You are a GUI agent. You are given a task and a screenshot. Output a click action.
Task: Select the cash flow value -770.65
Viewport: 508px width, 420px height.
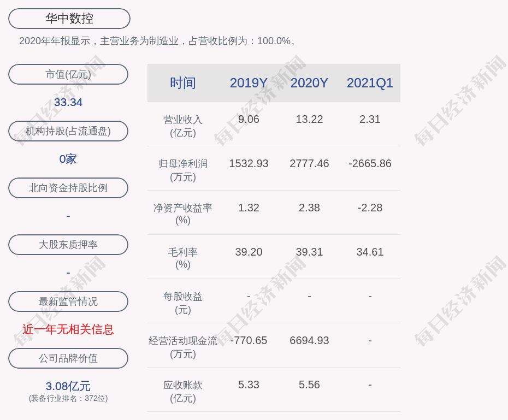[x=249, y=340]
